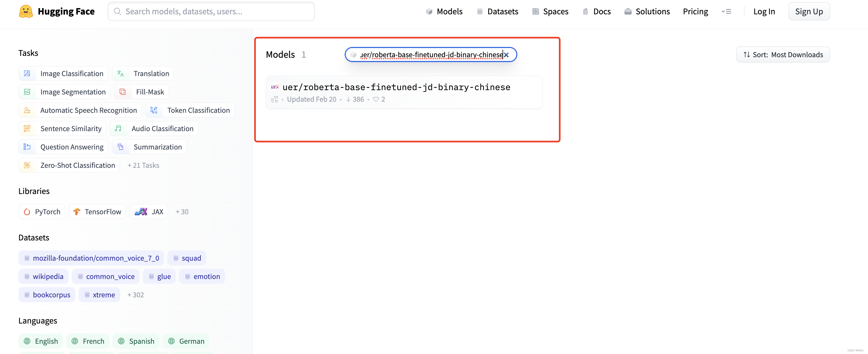Choose the TensorFlow library icon
The width and height of the screenshot is (868, 354).
[77, 212]
